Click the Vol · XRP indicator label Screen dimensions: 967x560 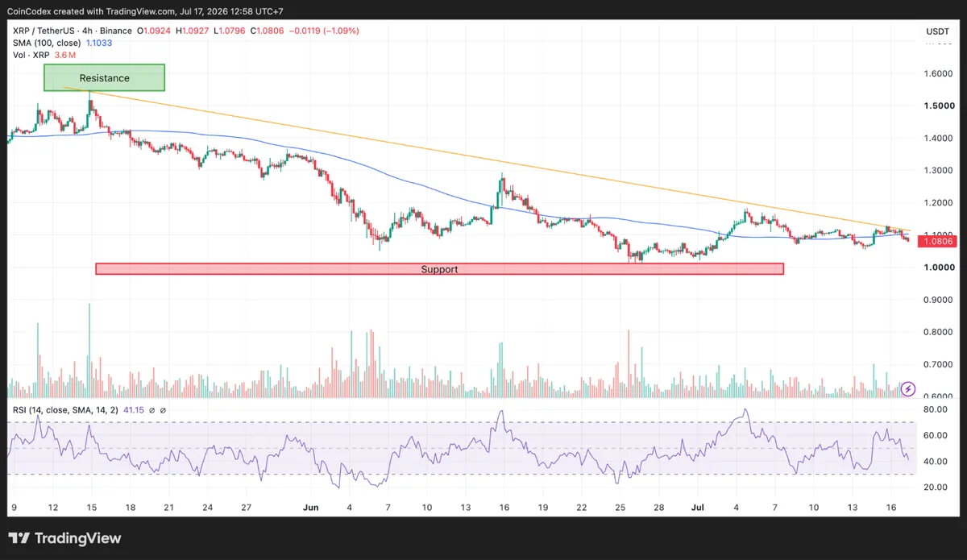pyautogui.click(x=31, y=56)
